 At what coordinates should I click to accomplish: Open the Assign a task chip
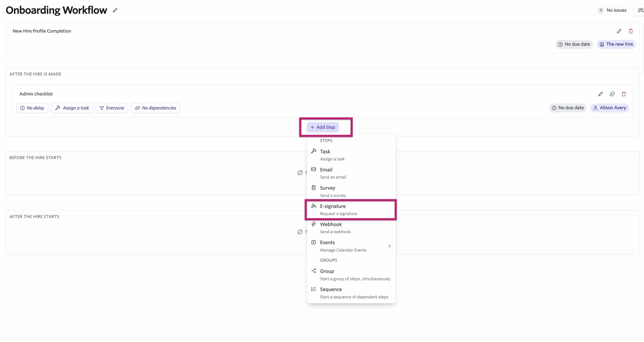click(x=72, y=108)
